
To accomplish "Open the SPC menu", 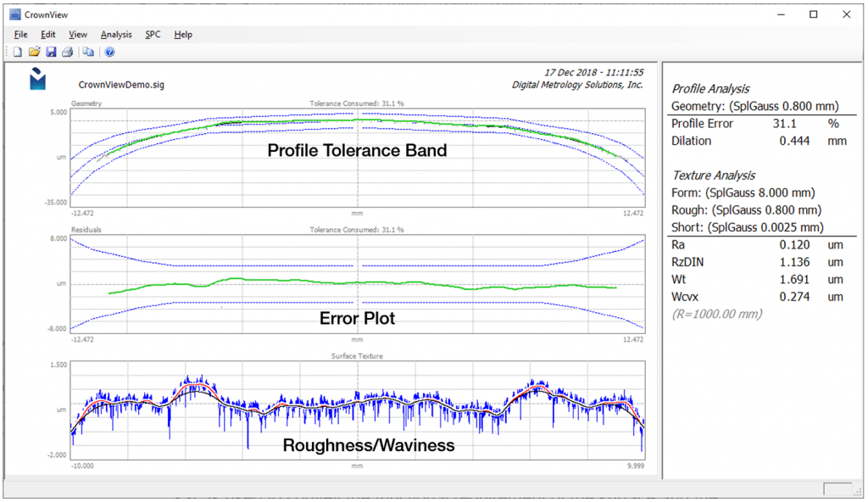I will (x=153, y=34).
